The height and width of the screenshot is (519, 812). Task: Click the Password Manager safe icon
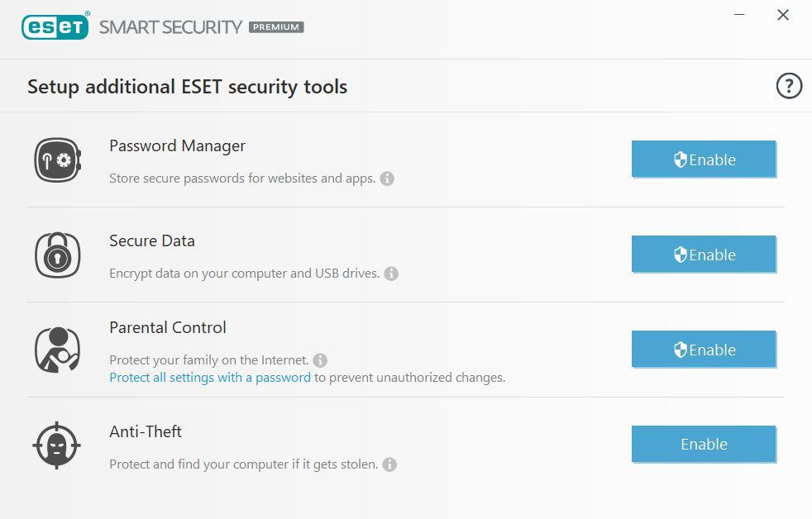point(58,160)
